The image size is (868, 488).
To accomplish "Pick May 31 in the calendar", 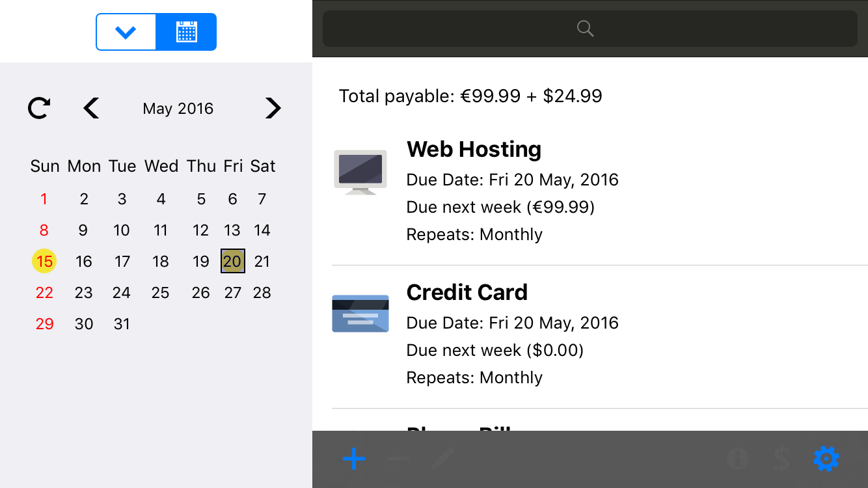I will click(122, 324).
